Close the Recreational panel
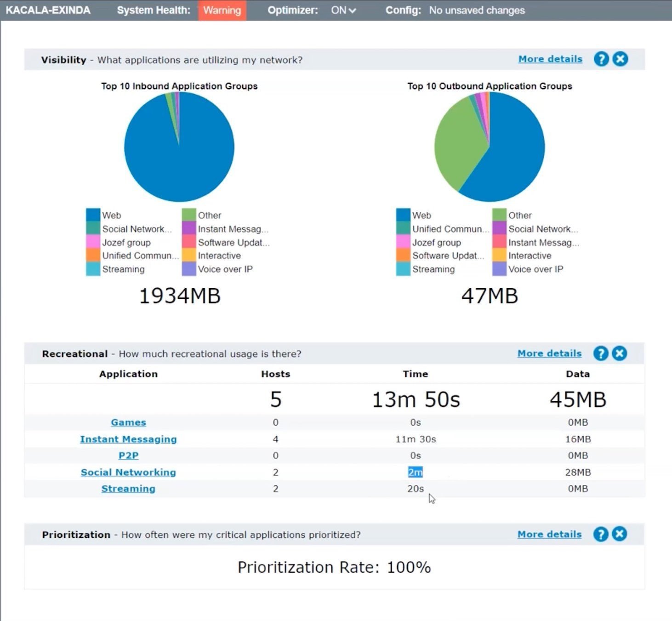672x621 pixels. tap(620, 353)
